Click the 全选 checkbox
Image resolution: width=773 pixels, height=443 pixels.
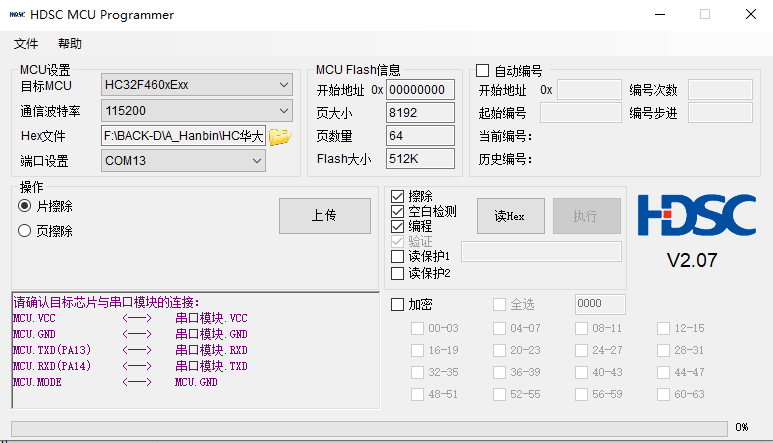[499, 305]
